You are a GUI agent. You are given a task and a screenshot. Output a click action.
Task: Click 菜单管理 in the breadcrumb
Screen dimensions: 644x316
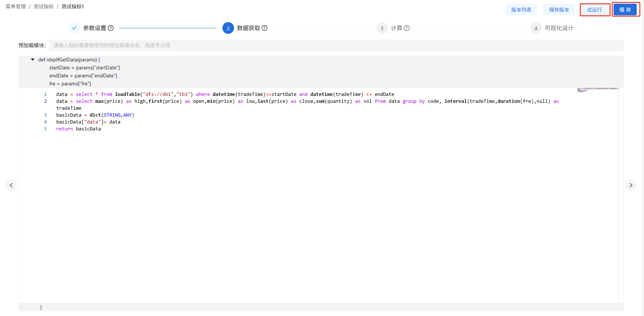click(x=16, y=7)
